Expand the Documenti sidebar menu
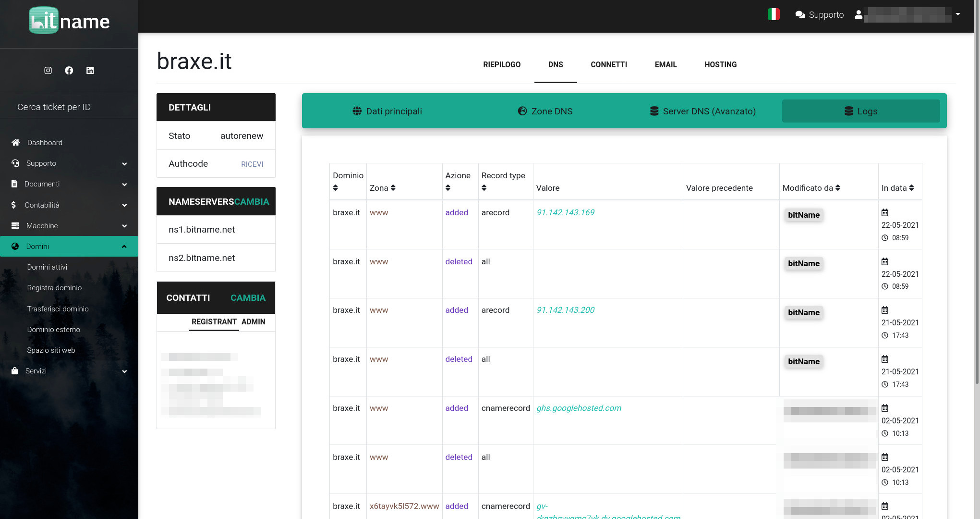Viewport: 980px width, 519px height. tap(124, 185)
